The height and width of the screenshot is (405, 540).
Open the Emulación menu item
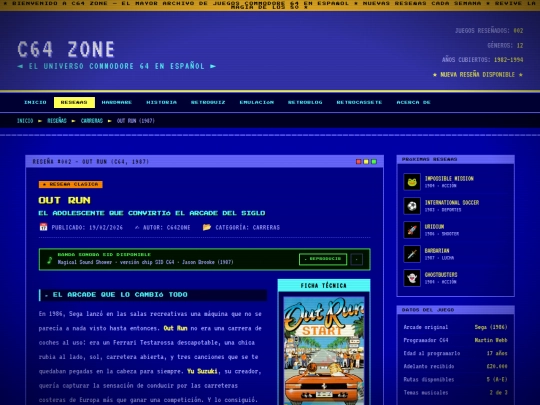coord(257,102)
